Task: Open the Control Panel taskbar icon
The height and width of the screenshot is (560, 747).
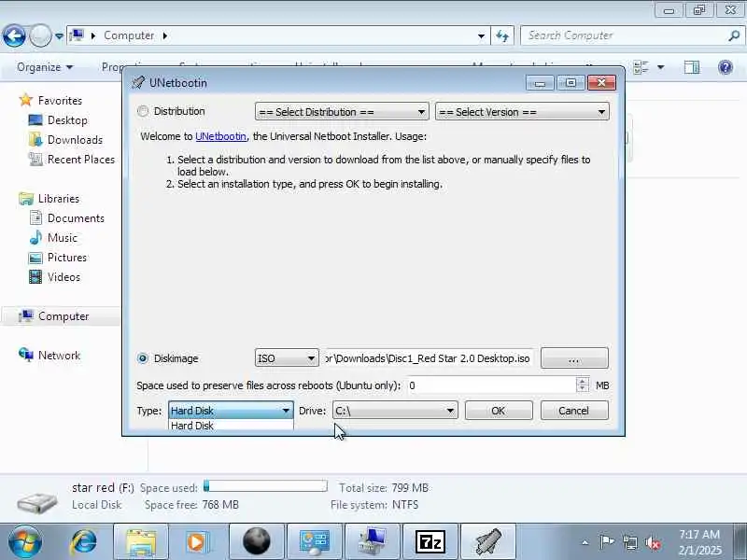Action: click(x=314, y=541)
